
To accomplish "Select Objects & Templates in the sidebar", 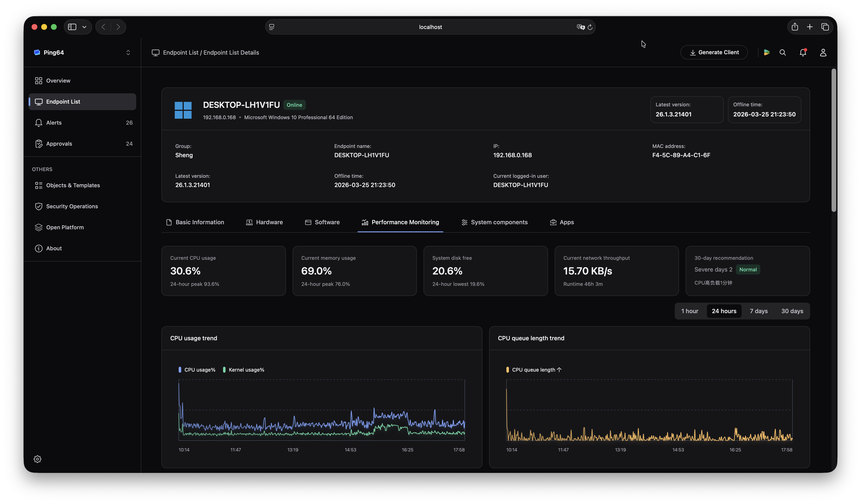I will [x=73, y=185].
